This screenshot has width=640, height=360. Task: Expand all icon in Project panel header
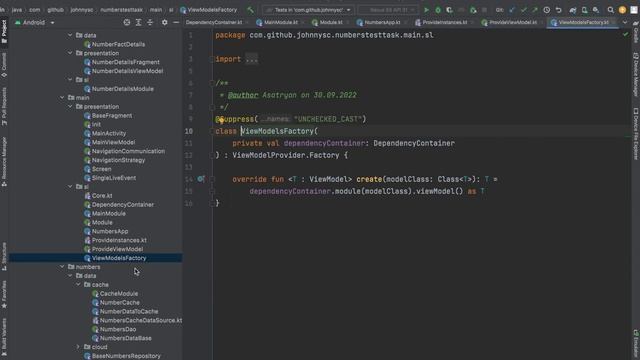[138, 22]
